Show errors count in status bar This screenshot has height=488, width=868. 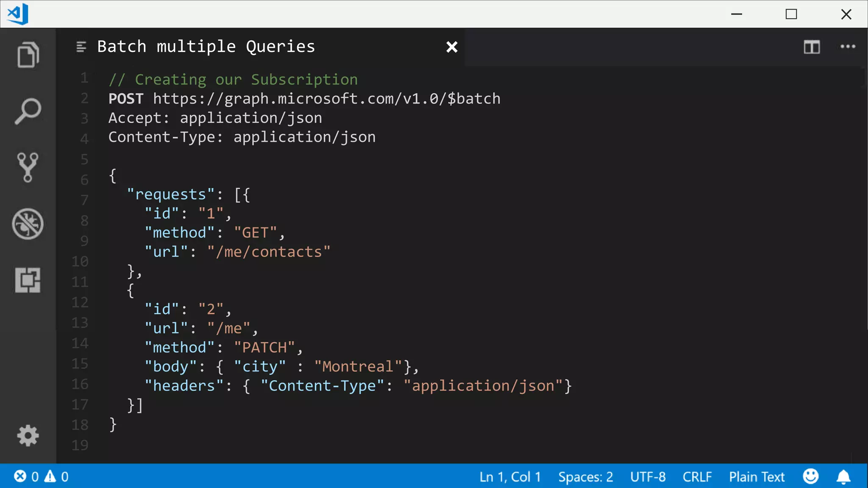(x=26, y=477)
